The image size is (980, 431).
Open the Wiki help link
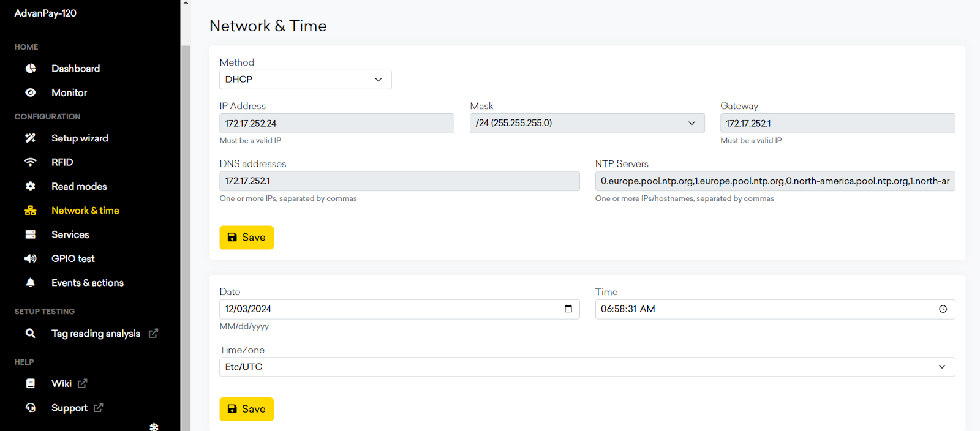(62, 384)
